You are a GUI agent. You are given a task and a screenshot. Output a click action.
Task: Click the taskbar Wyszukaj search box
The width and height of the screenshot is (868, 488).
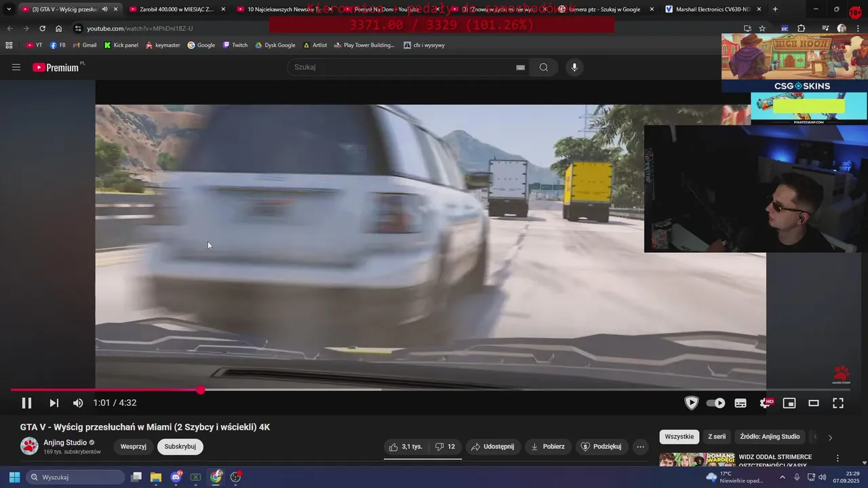pos(75,477)
